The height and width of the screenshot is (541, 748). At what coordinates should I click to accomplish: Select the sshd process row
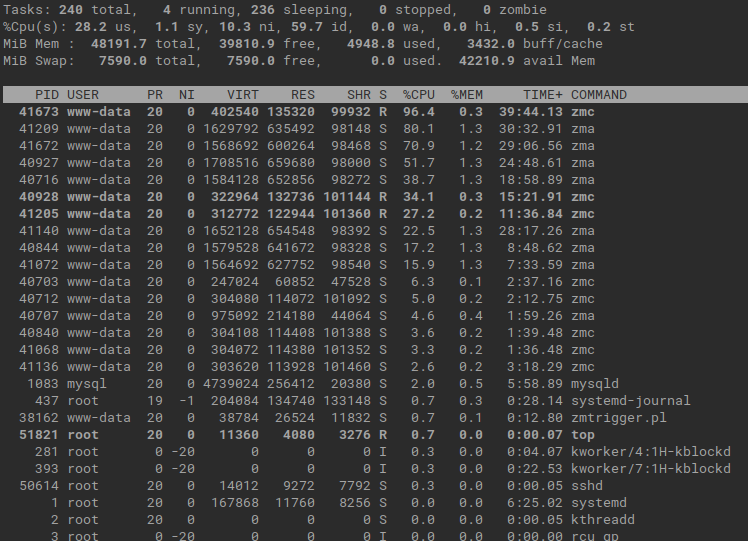(374, 486)
